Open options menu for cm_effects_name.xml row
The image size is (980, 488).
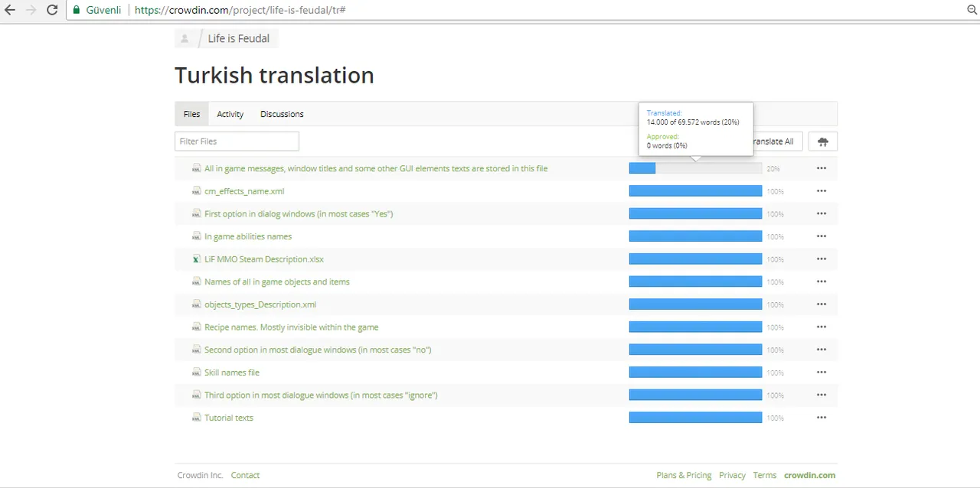822,191
